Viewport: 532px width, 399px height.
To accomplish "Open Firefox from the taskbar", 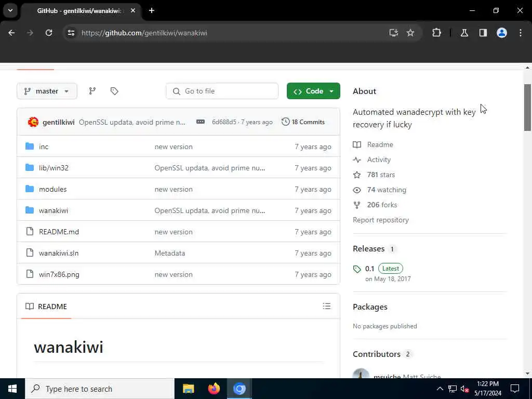I will pos(214,389).
